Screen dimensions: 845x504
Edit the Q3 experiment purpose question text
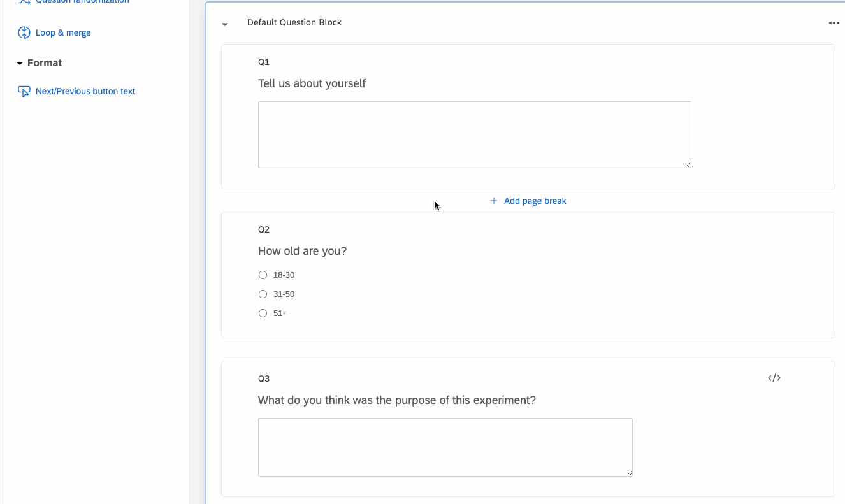point(396,400)
